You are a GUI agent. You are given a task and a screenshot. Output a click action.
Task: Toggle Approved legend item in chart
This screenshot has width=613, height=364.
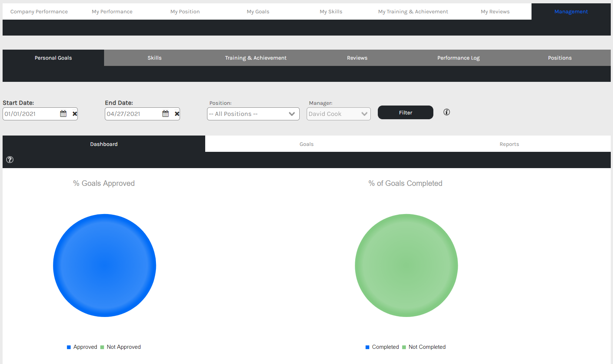[82, 347]
